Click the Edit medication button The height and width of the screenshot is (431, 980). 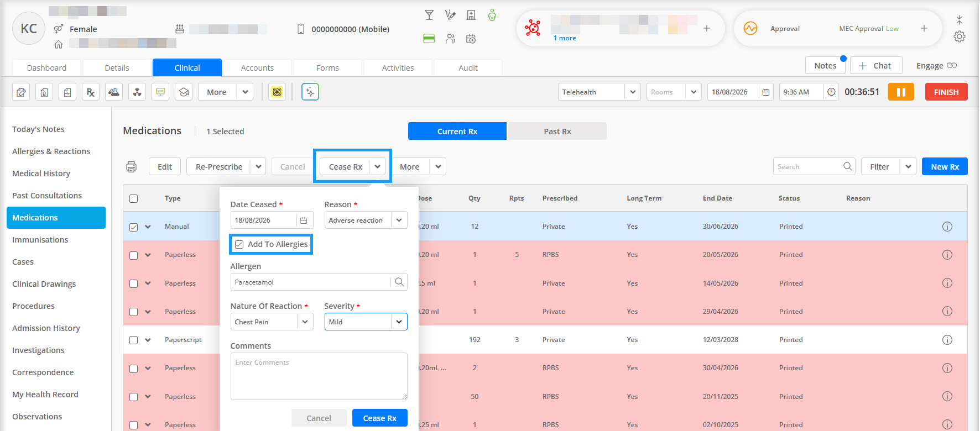click(x=165, y=166)
